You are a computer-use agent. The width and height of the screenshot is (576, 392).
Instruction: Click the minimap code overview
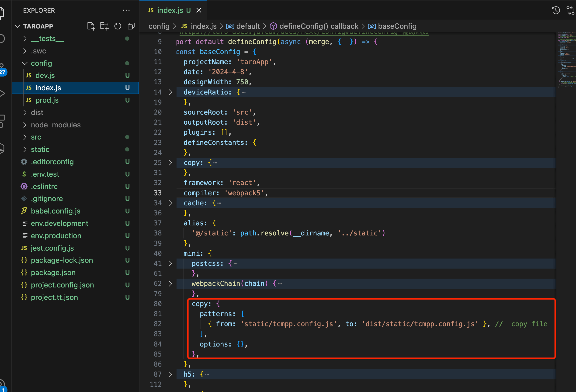pyautogui.click(x=567, y=59)
